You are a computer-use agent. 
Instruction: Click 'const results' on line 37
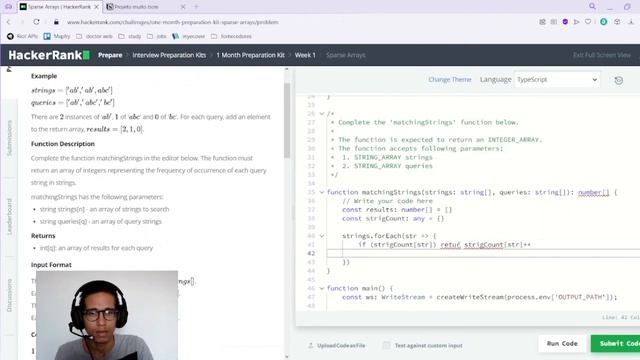369,210
